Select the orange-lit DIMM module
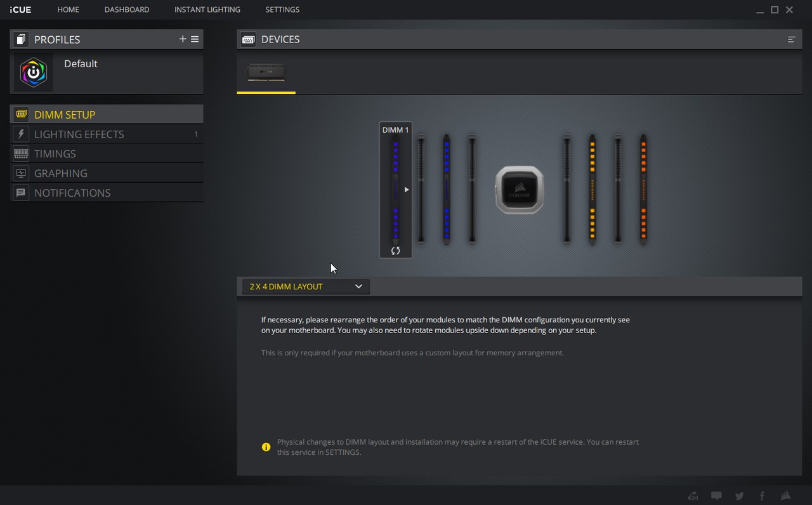This screenshot has height=505, width=812. [x=643, y=189]
